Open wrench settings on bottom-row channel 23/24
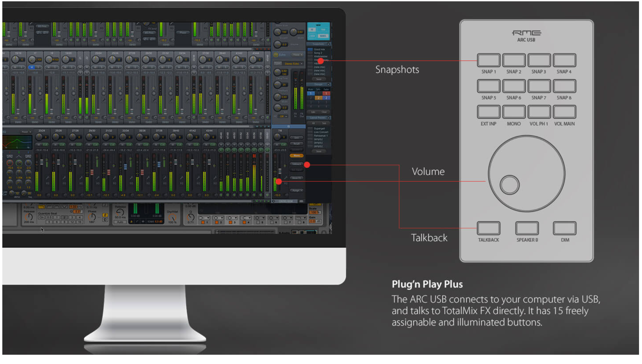Viewport: 642px width, 364px height. pos(47,178)
